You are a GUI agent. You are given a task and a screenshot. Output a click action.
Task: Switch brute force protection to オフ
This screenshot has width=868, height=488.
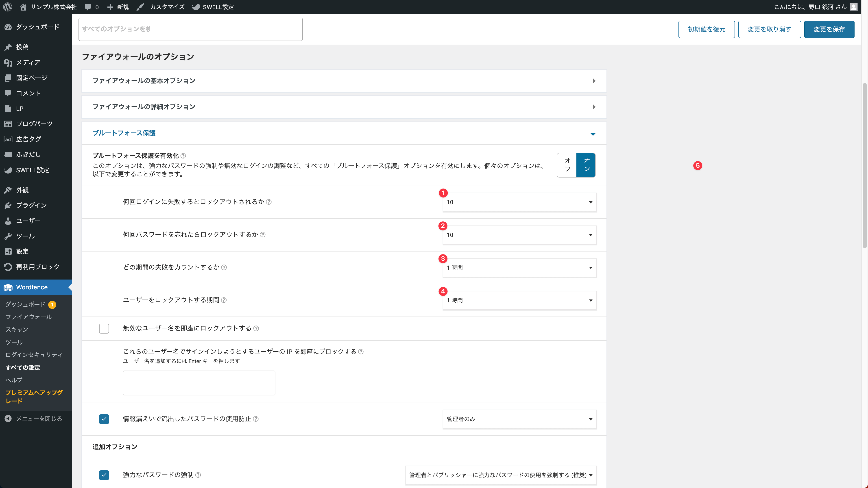pos(567,165)
